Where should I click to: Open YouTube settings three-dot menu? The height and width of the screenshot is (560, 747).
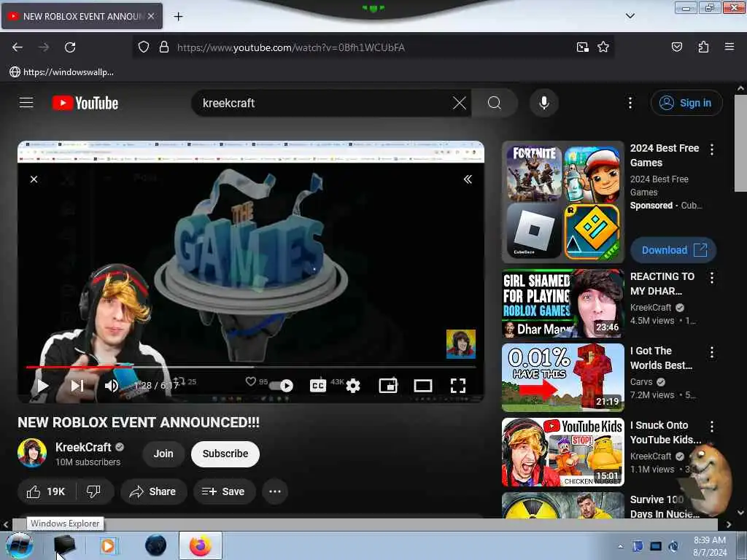(x=630, y=103)
